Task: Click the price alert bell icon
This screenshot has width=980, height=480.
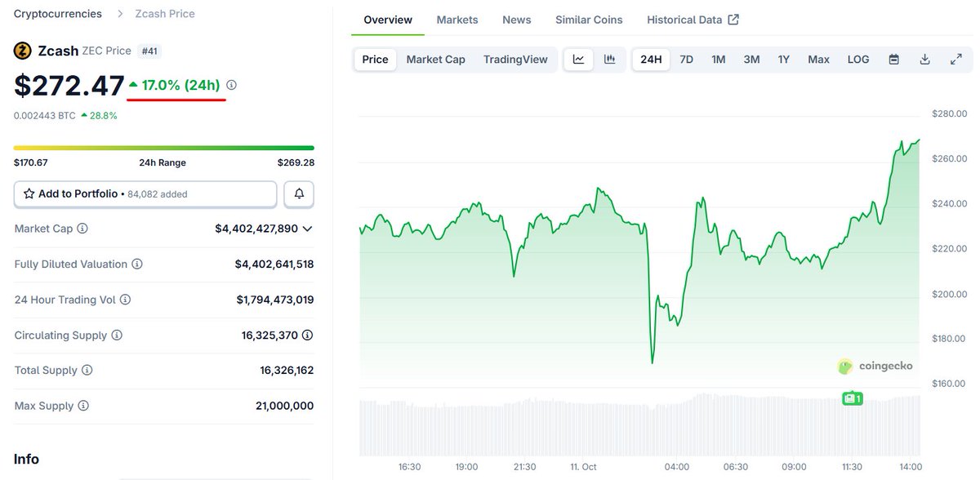Action: click(299, 194)
